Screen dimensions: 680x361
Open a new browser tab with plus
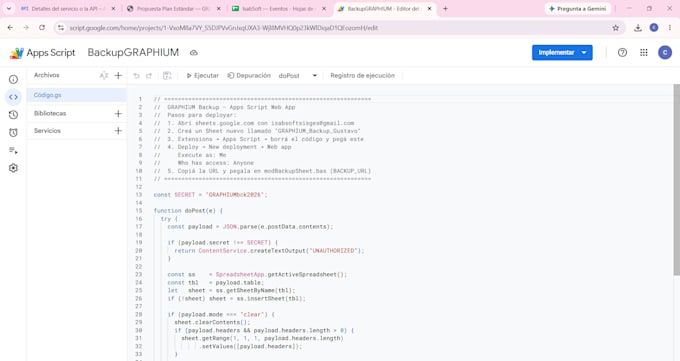tap(445, 9)
